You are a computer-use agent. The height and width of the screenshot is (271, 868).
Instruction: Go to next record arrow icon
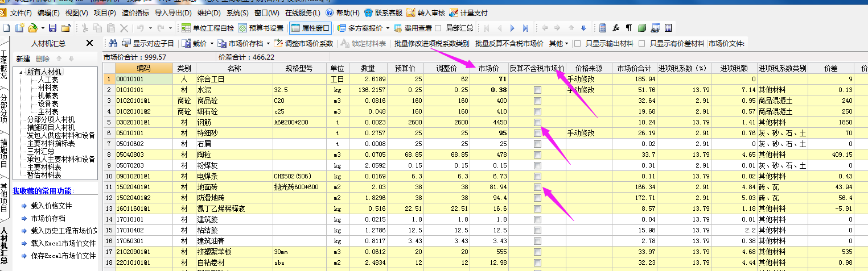512,28
